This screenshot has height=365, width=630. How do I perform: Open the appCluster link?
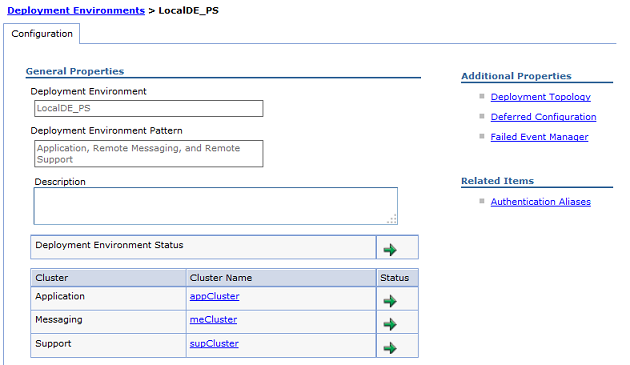click(x=215, y=296)
